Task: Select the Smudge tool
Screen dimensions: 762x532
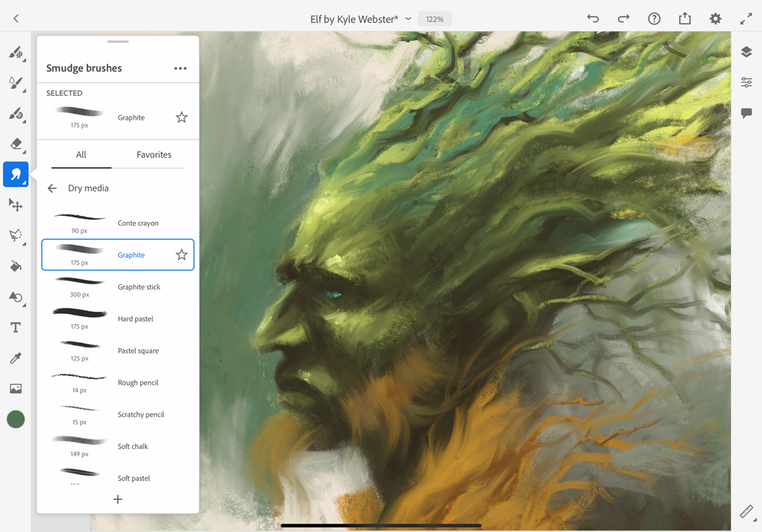Action: coord(15,174)
